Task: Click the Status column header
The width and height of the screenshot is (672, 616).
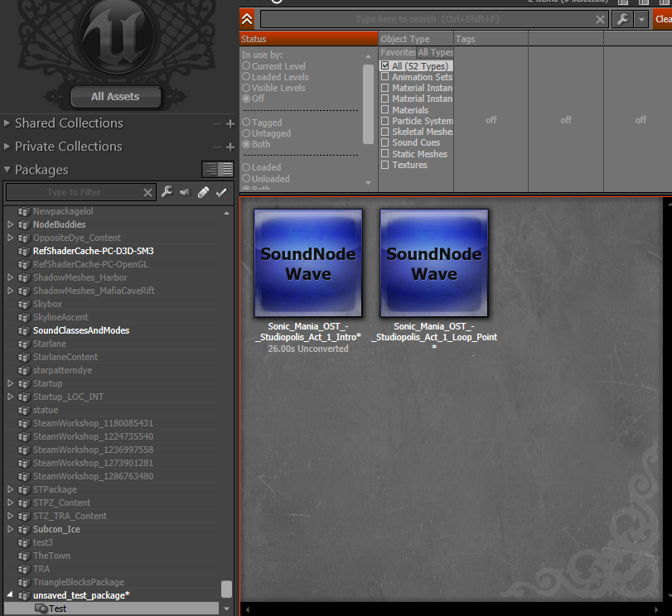Action: [308, 39]
